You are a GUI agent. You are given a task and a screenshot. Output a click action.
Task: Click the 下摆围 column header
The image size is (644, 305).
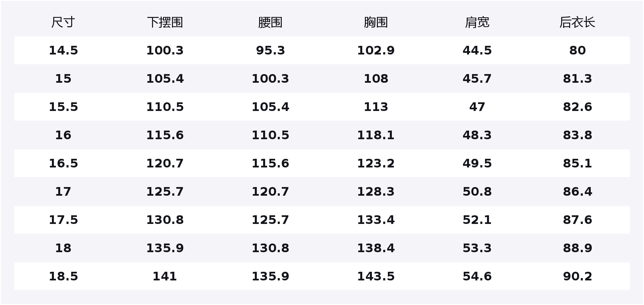[165, 22]
